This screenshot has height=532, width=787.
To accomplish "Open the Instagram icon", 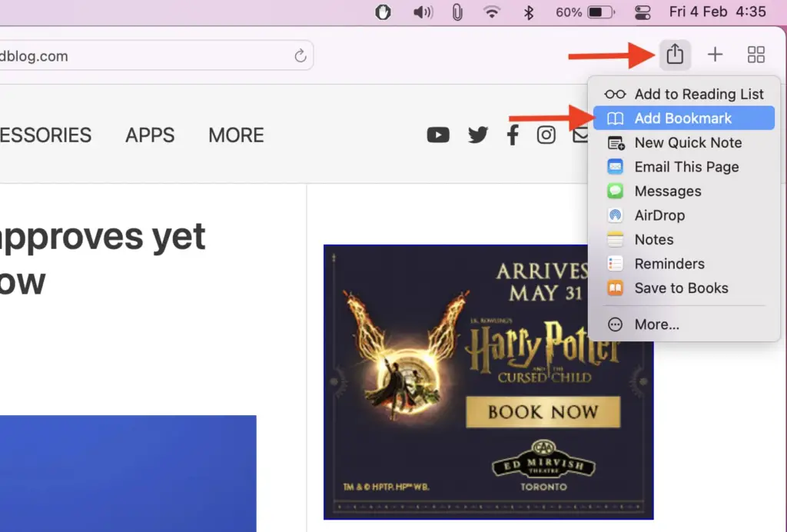I will [x=546, y=135].
